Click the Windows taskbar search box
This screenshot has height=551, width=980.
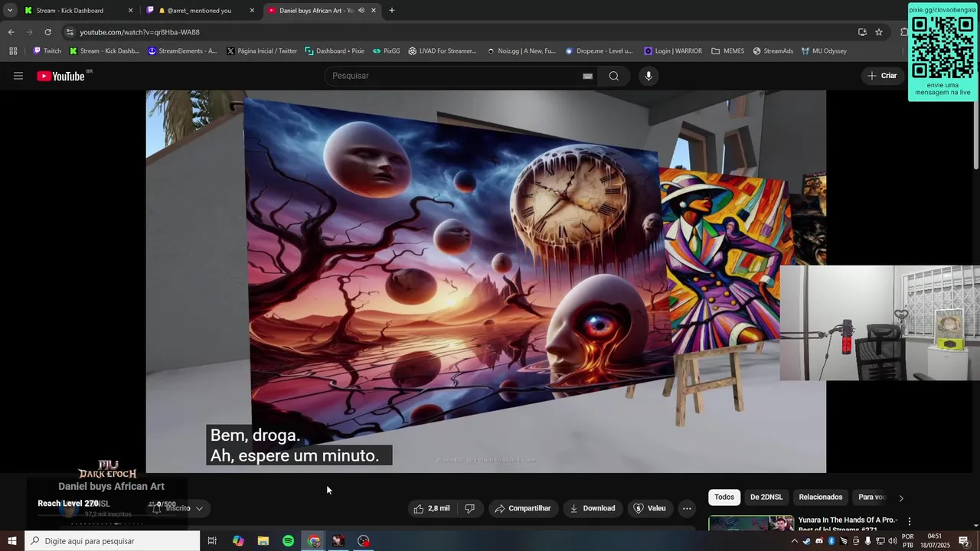click(112, 541)
